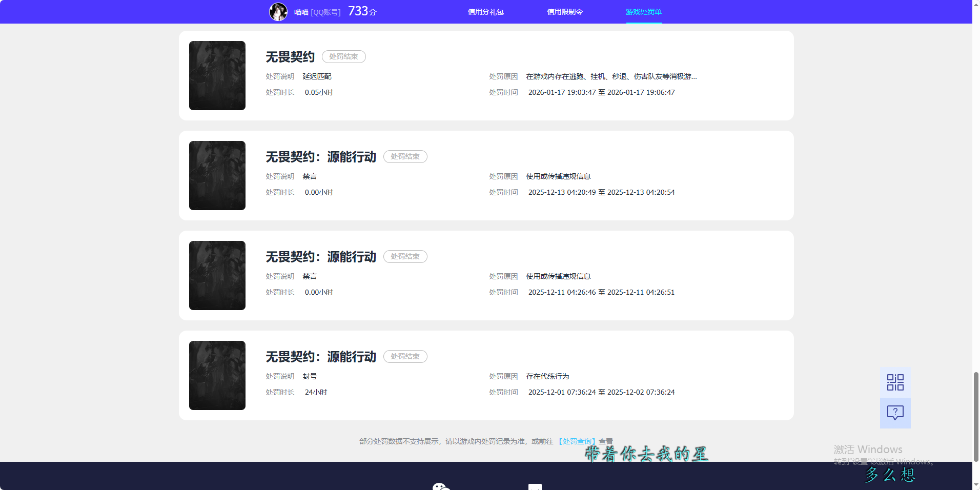The height and width of the screenshot is (490, 980).
Task: Click the white square app icon in footer
Action: tap(535, 486)
